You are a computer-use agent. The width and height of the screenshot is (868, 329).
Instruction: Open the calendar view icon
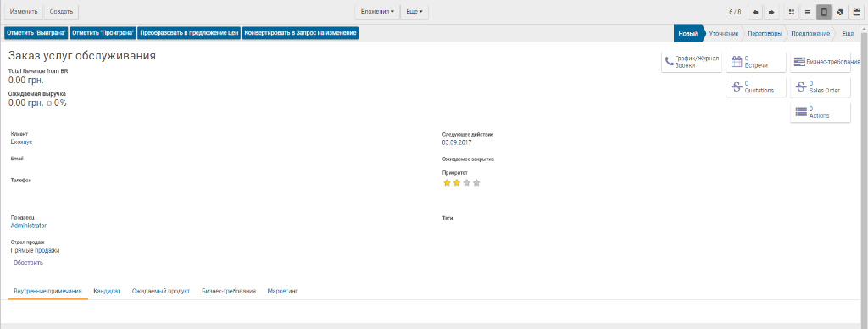click(x=857, y=12)
